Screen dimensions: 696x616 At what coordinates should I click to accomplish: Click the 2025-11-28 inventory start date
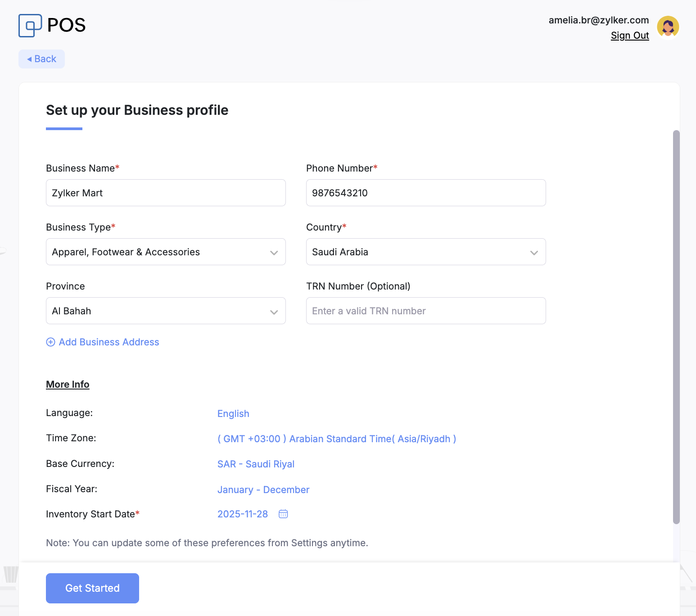243,514
